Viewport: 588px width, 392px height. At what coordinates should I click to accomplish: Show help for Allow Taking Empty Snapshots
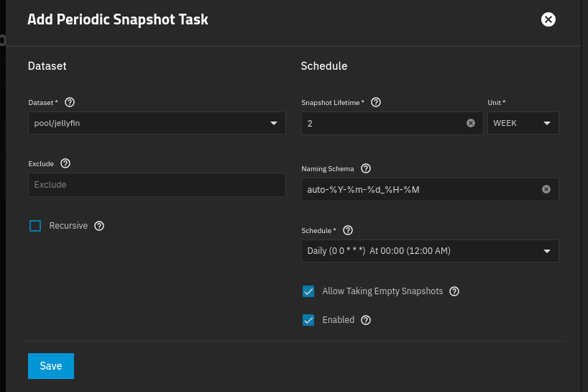point(454,291)
